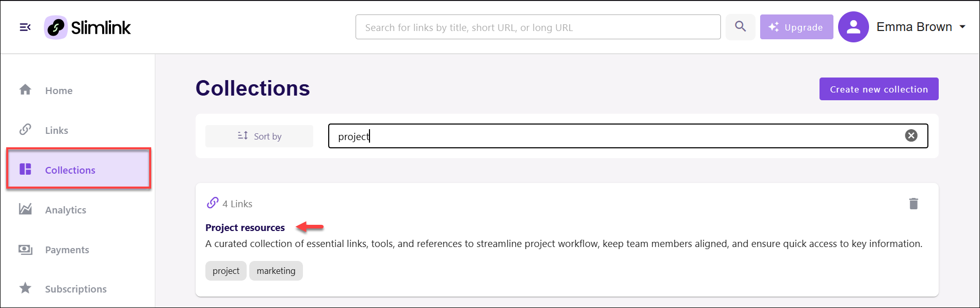Screen dimensions: 980x308
Task: Click the Subscriptions star icon
Action: coord(25,288)
